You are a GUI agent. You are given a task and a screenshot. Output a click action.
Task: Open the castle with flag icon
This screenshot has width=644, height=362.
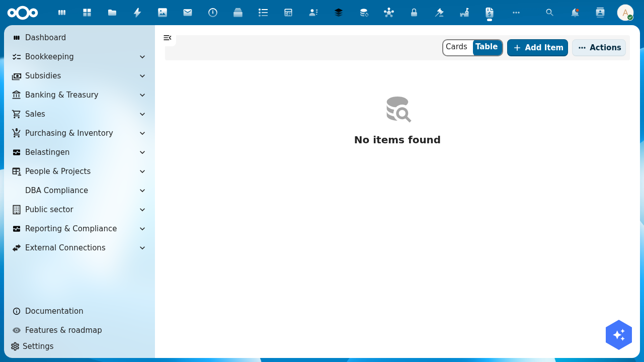[x=464, y=13]
